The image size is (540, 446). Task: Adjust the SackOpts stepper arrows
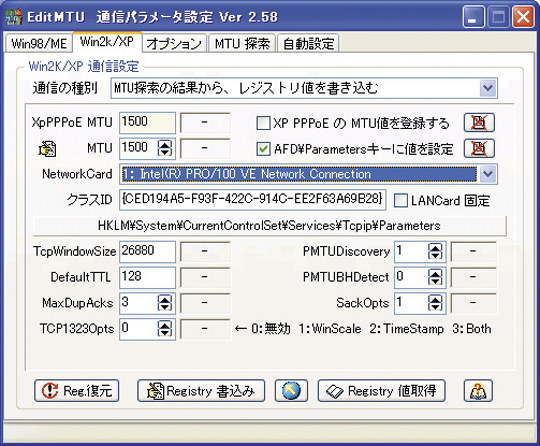pyautogui.click(x=435, y=303)
